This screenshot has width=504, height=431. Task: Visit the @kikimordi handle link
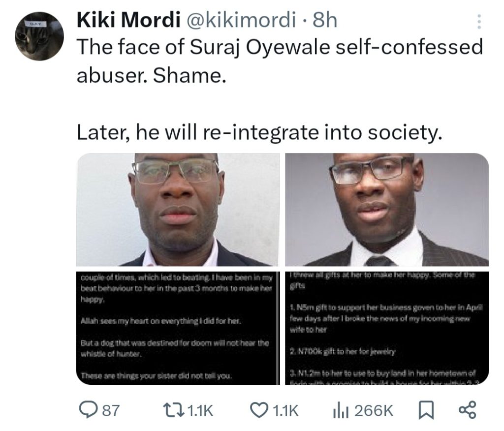pyautogui.click(x=240, y=20)
